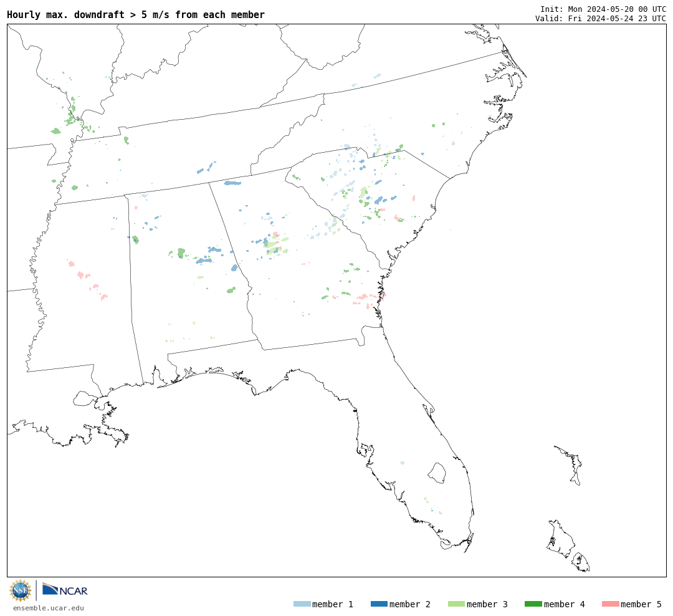Screen dimensions: 673x616
Task: Click the 'Hourly max. downdraft' chart title
Action: tap(136, 15)
